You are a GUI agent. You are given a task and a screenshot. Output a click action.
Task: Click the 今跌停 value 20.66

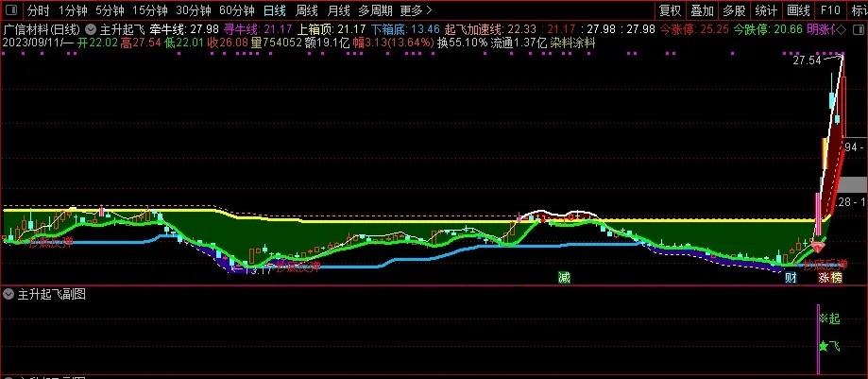pos(787,29)
